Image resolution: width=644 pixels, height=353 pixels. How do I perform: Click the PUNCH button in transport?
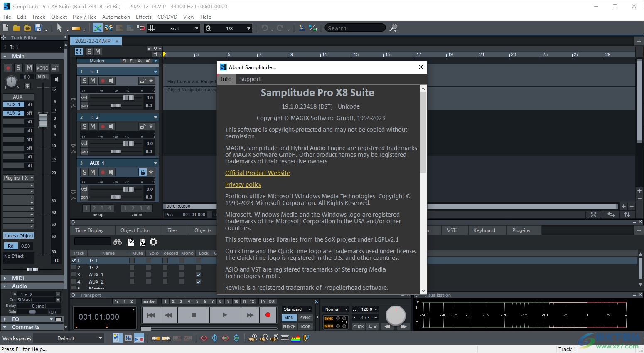pyautogui.click(x=289, y=327)
